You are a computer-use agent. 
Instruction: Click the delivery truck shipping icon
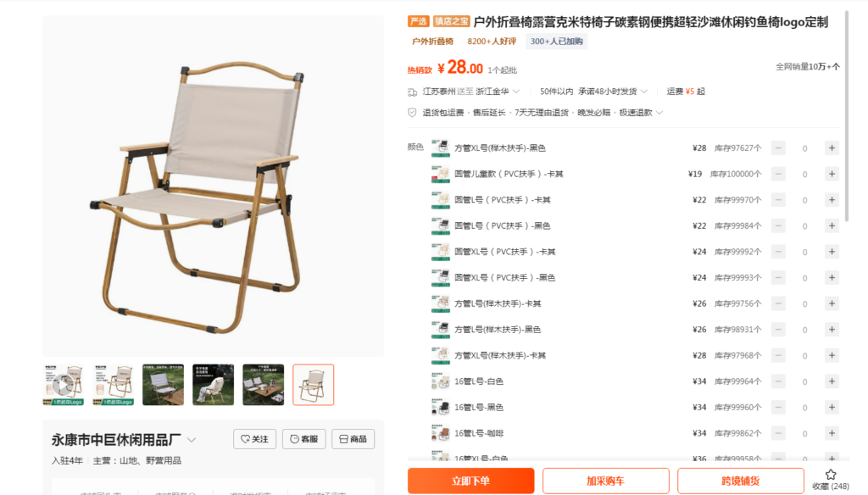[413, 92]
